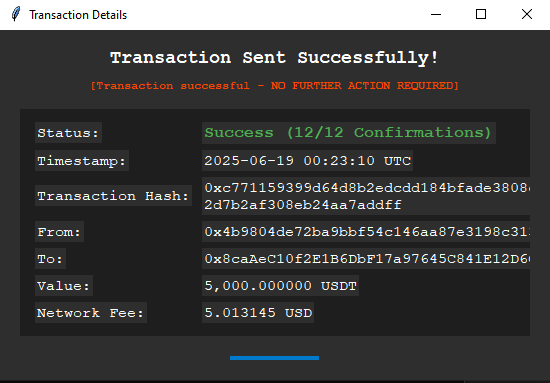The width and height of the screenshot is (550, 383).
Task: Click the 5.013145 USD network fee
Action: coord(258,313)
